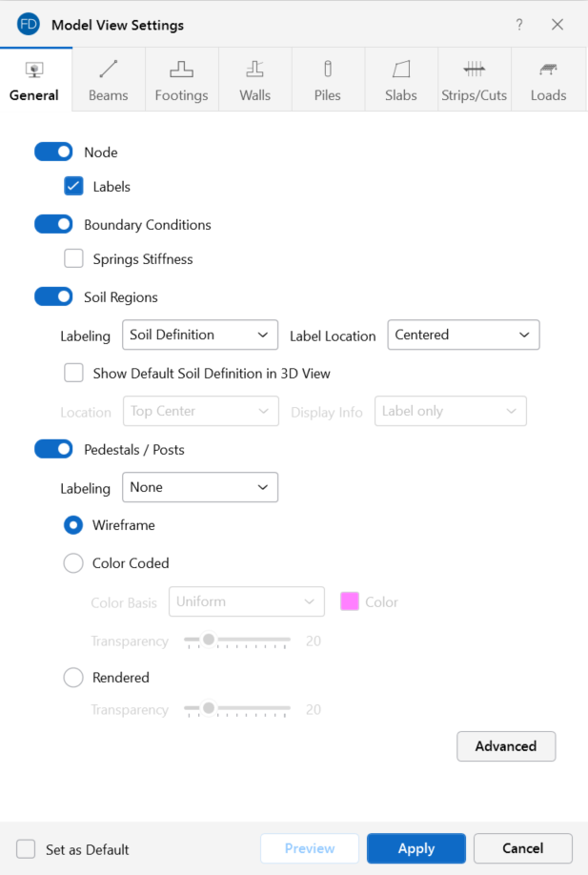Open the Loads tab icon
The width and height of the screenshot is (588, 875).
coord(548,70)
